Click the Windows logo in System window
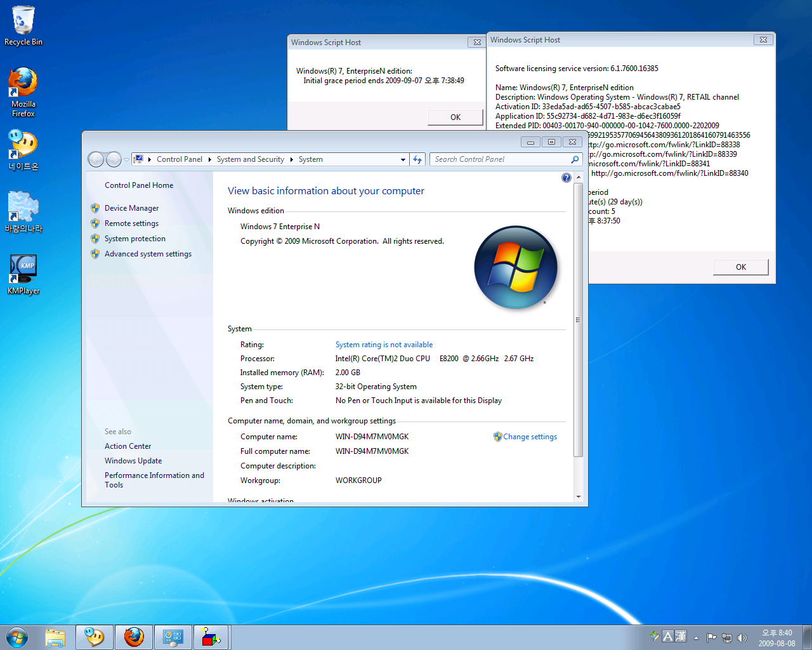 516,267
